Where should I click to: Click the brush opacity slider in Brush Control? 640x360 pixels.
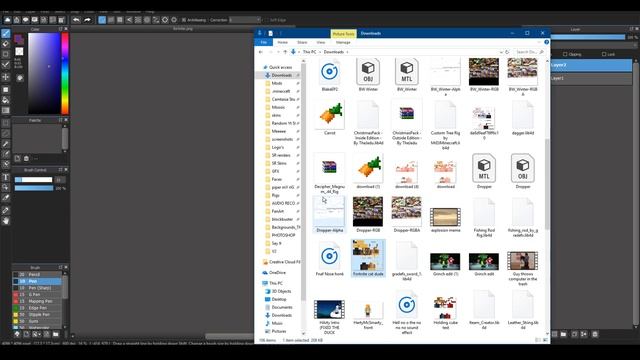coord(34,188)
